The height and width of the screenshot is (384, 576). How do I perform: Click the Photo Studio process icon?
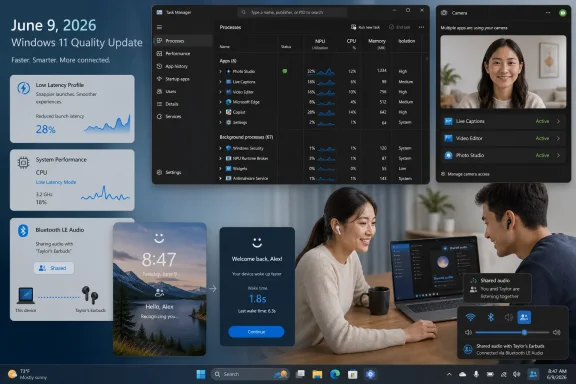tap(228, 71)
